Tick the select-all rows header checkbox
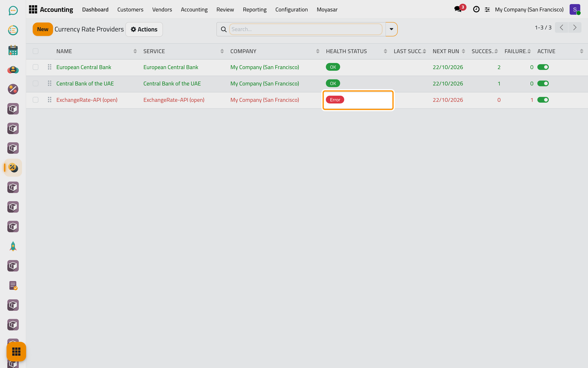The image size is (588, 368). (x=36, y=51)
